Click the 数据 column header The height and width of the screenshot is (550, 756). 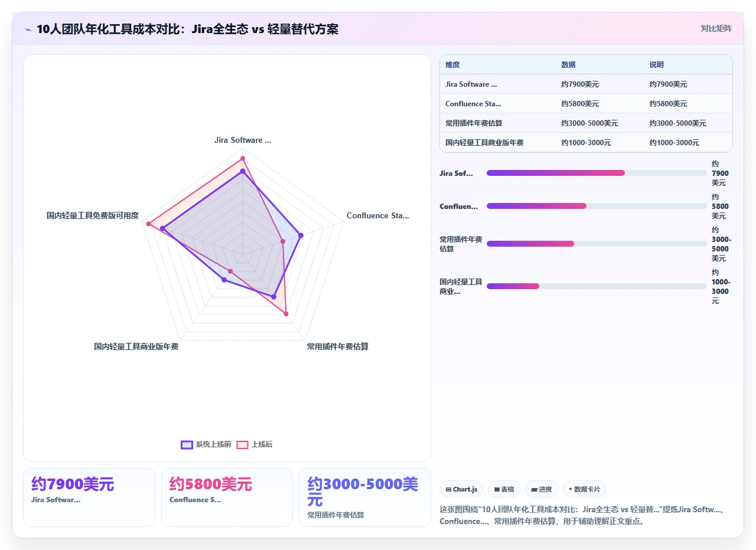point(568,65)
